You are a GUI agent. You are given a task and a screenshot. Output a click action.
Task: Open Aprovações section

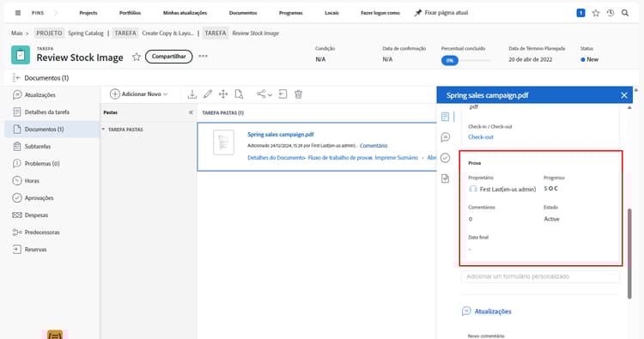coord(39,198)
